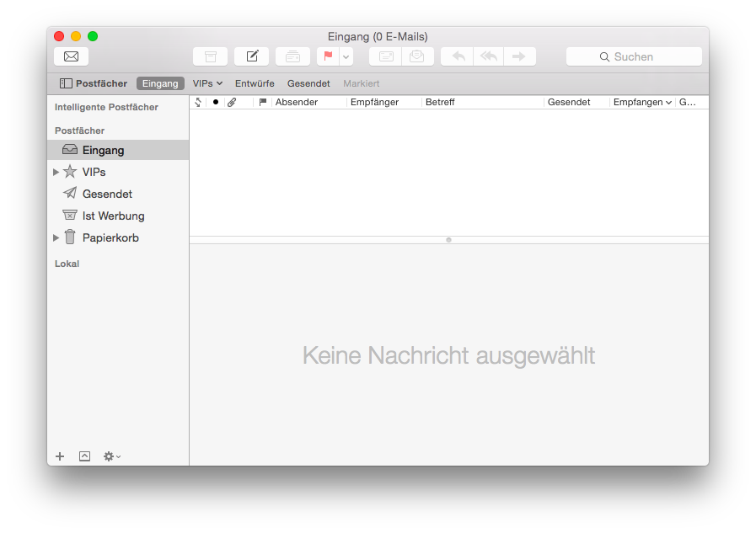
Task: Click the archive box toolbar icon
Action: 210,56
